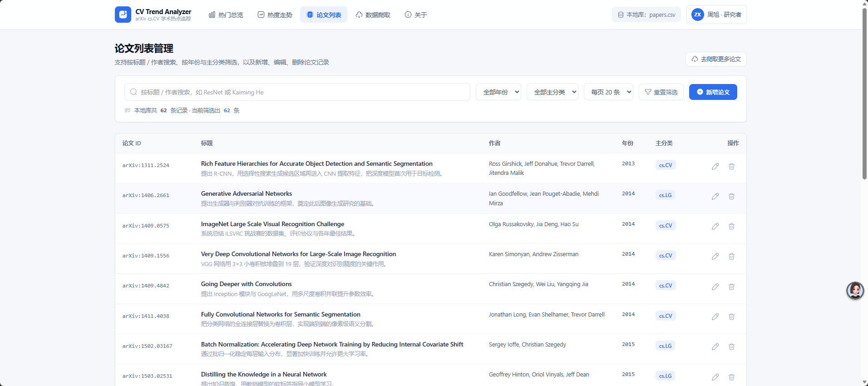This screenshot has height=386, width=868.
Task: Go to the 数据爬取 tab
Action: point(373,15)
